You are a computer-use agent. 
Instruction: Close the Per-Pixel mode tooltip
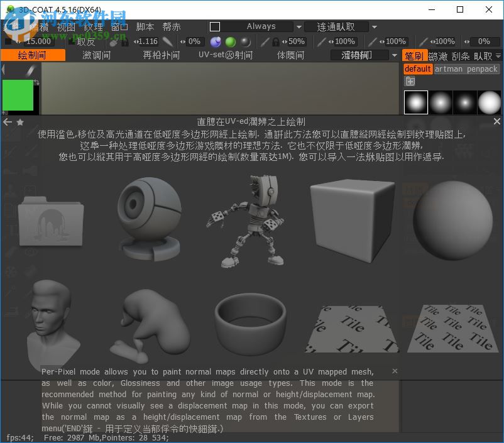(395, 371)
